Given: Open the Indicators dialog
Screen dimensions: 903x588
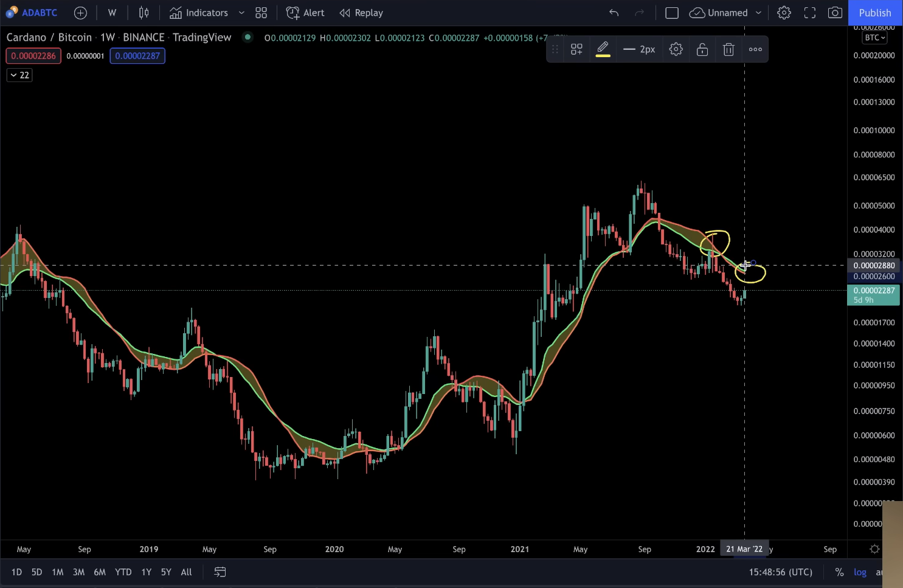Looking at the screenshot, I should pos(199,13).
